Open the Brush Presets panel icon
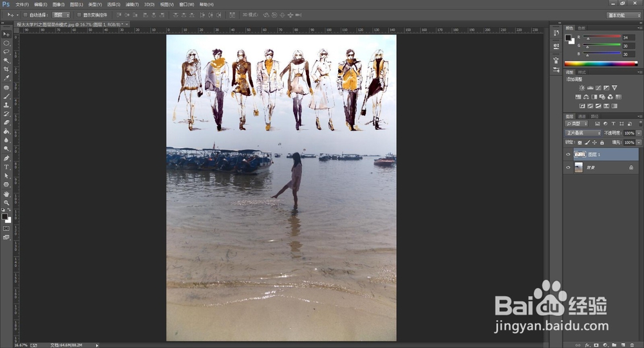The width and height of the screenshot is (644, 348). (x=556, y=70)
